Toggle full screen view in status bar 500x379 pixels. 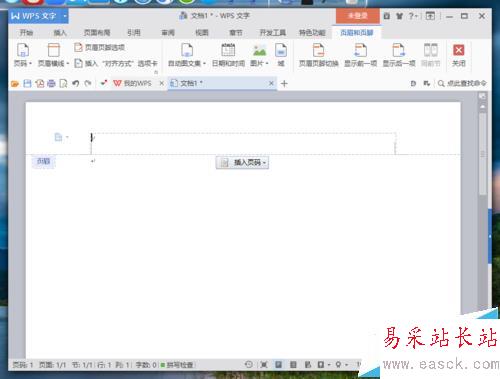click(264, 365)
